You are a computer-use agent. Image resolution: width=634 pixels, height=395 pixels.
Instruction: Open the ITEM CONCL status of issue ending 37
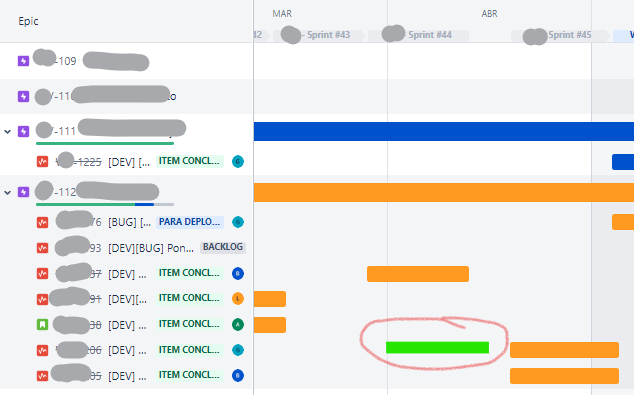coord(190,273)
